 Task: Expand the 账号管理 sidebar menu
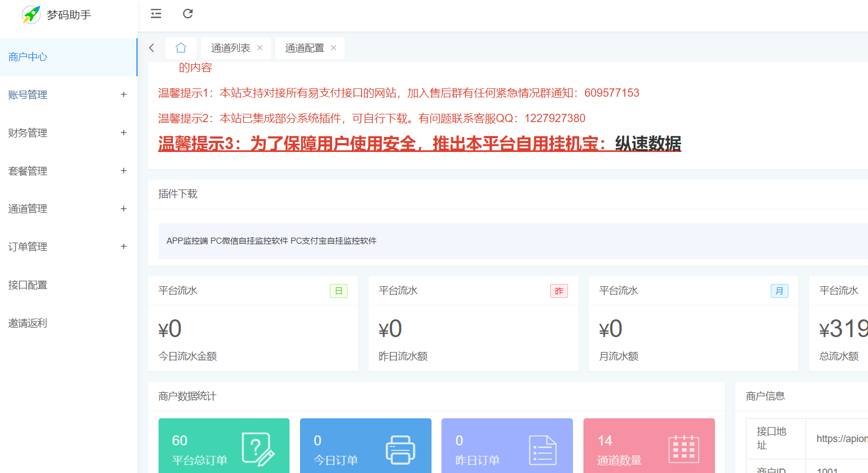[124, 94]
